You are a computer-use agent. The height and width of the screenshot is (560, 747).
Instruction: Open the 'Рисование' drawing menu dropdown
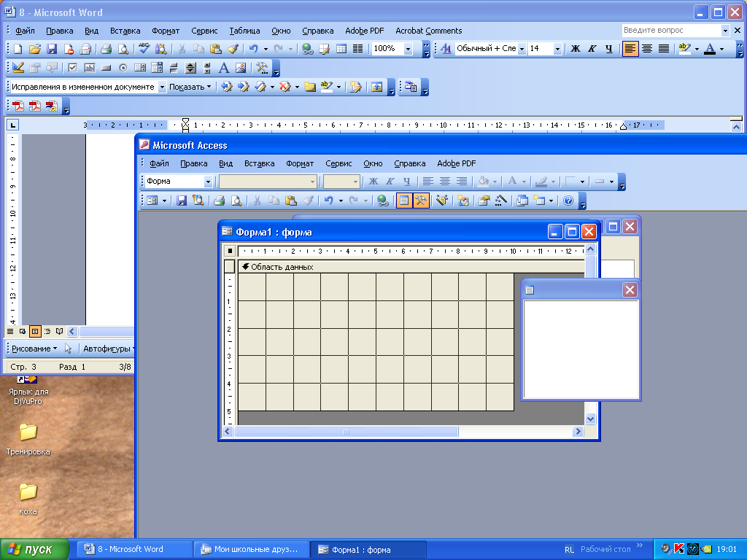(34, 349)
